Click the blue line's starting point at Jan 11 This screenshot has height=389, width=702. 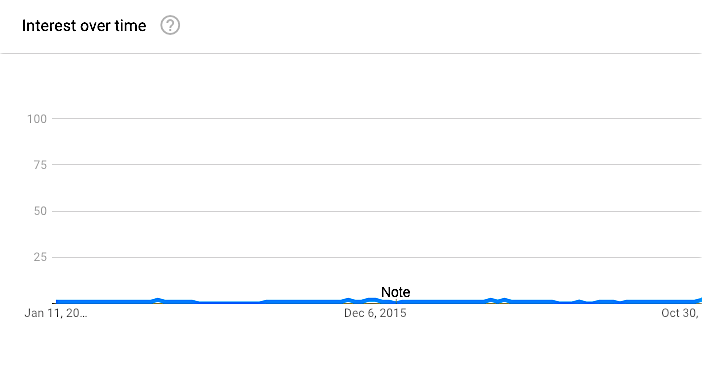click(56, 302)
